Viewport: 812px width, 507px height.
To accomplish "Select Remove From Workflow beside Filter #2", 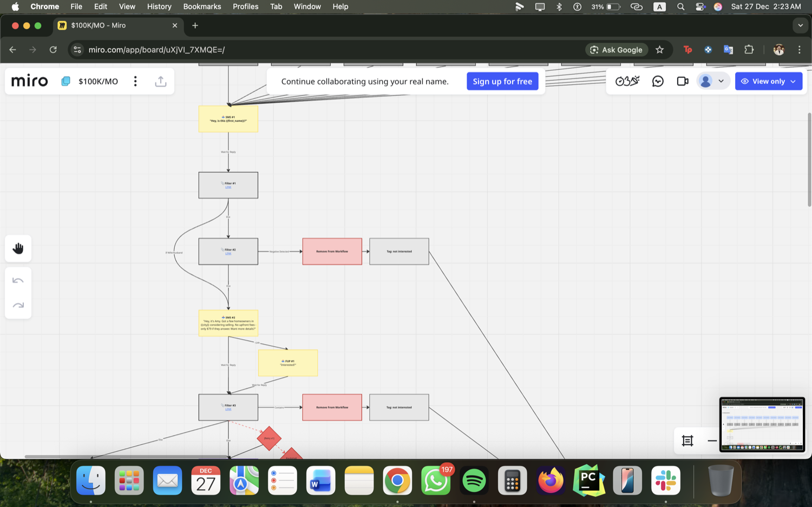I will (x=332, y=252).
